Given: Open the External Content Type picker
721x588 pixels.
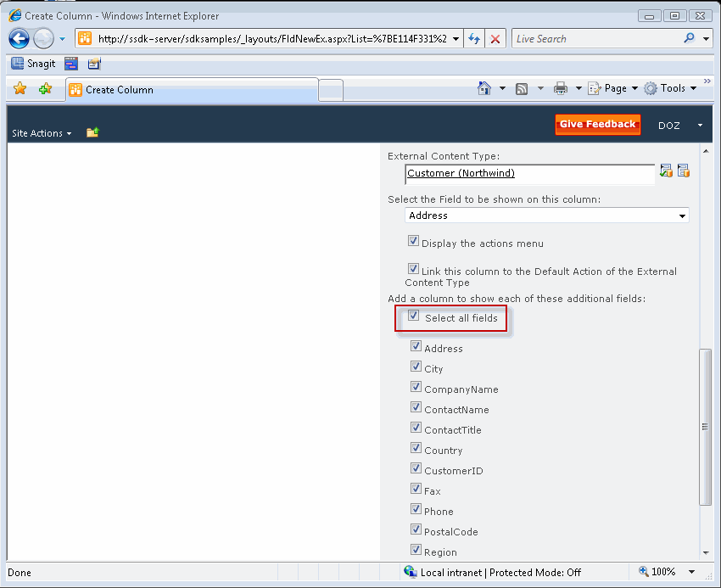Looking at the screenshot, I should 684,170.
